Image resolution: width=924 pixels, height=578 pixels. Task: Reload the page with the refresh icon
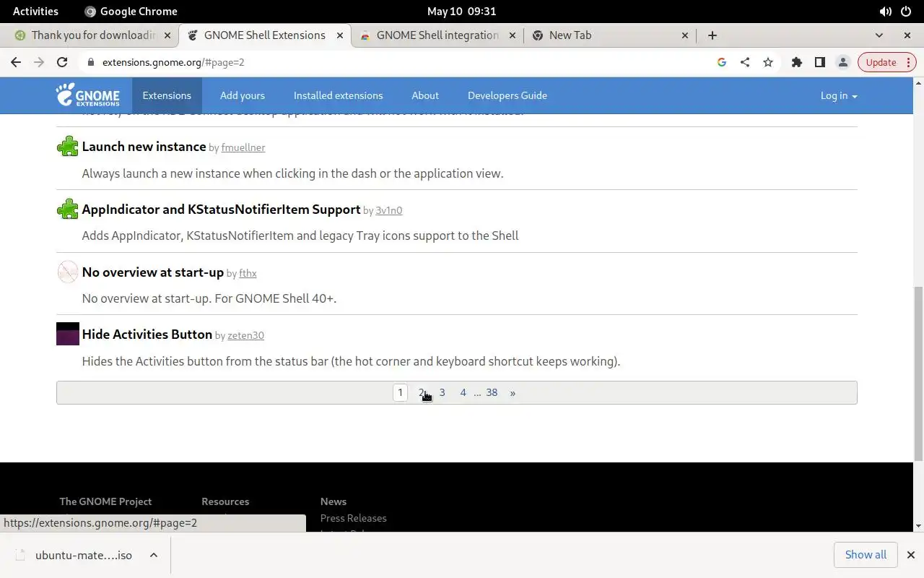click(x=62, y=62)
